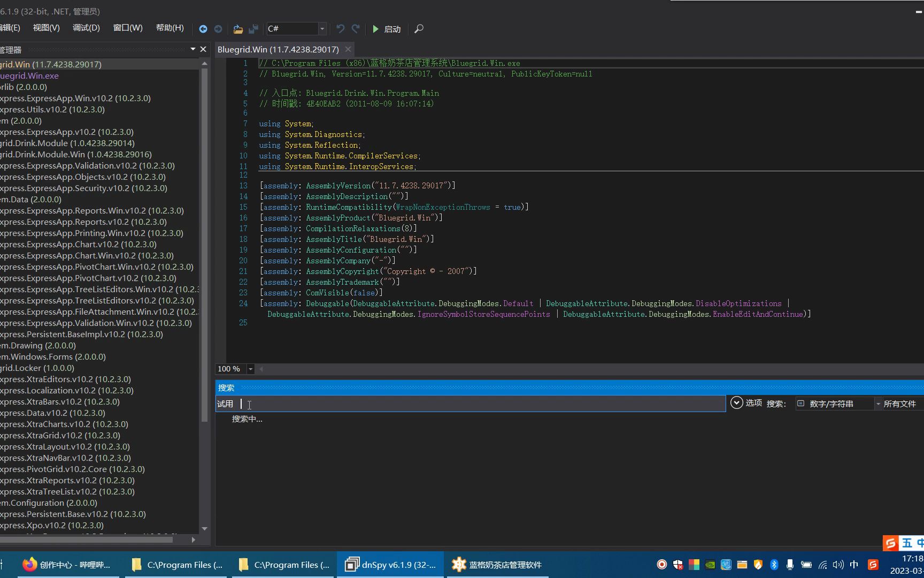924x578 pixels.
Task: Click the volume speaker tray icon
Action: [x=838, y=565]
